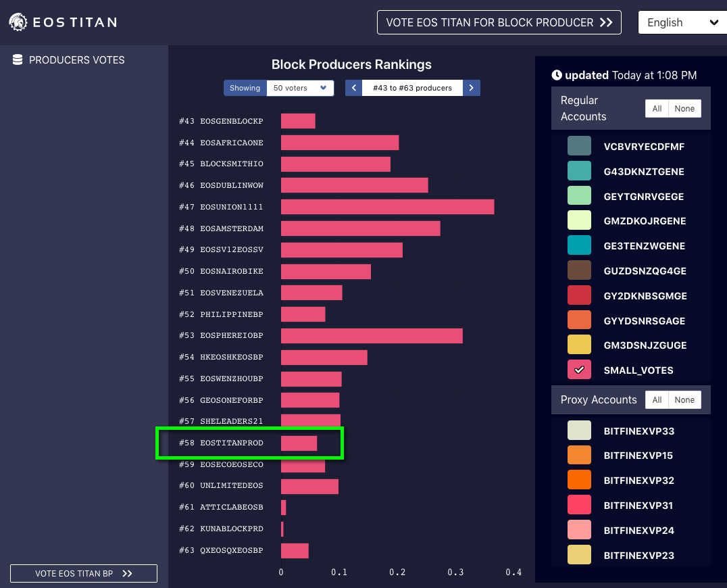Toggle GUZDSNZQG4GE account swatch
The height and width of the screenshot is (588, 727).
579,270
